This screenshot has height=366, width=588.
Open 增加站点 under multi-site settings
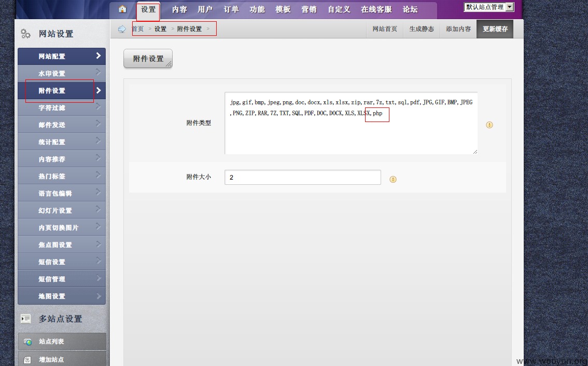(x=62, y=359)
